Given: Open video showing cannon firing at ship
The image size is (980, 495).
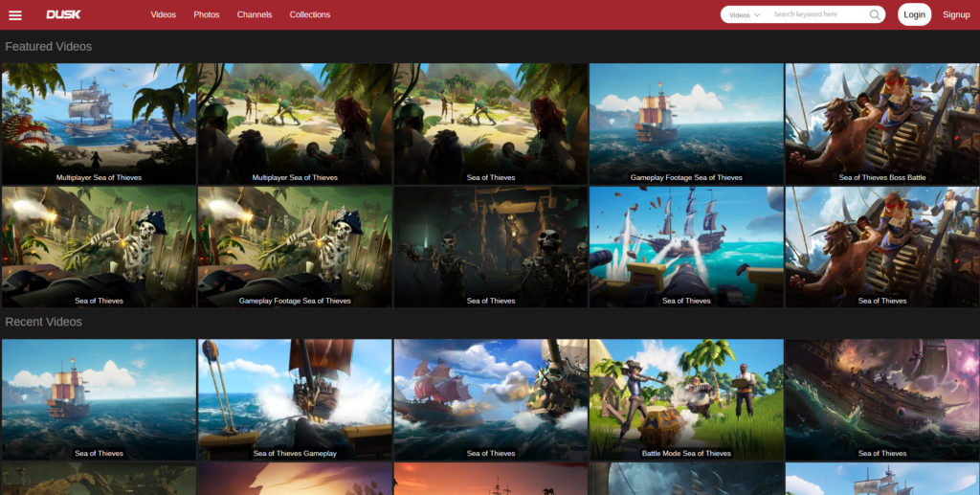Looking at the screenshot, I should pyautogui.click(x=686, y=247).
